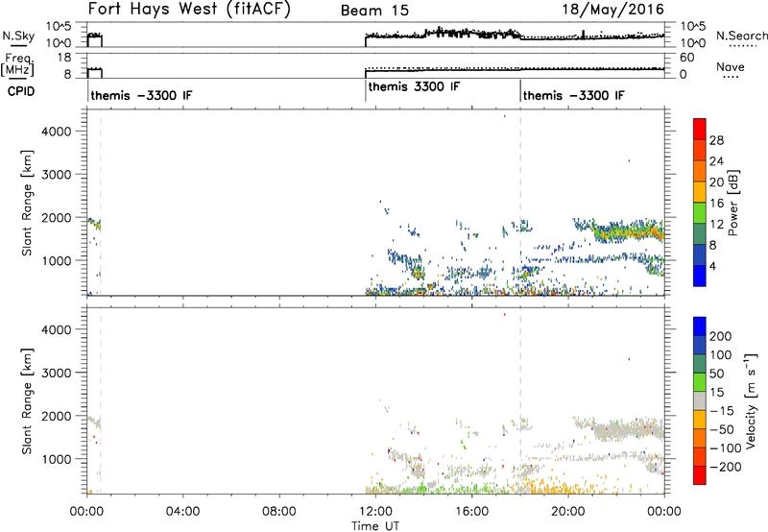Click the 'Time UT' axis title
The height and width of the screenshot is (532, 768).
(375, 525)
